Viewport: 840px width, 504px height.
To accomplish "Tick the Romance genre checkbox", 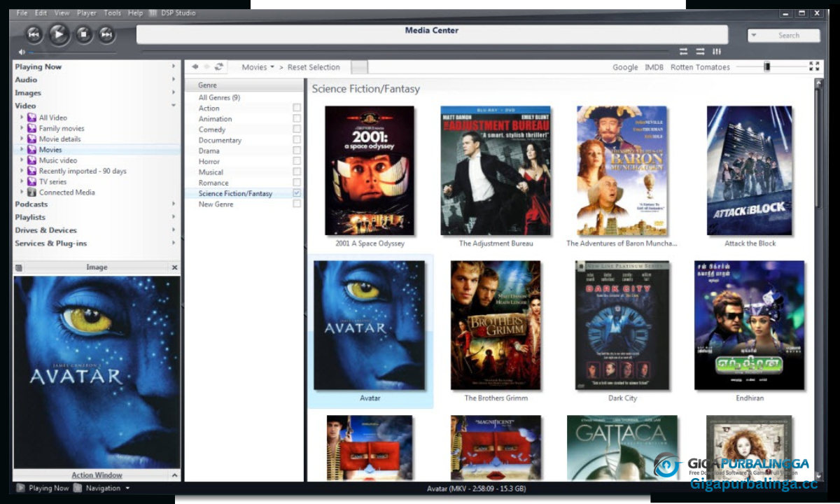I will click(297, 182).
